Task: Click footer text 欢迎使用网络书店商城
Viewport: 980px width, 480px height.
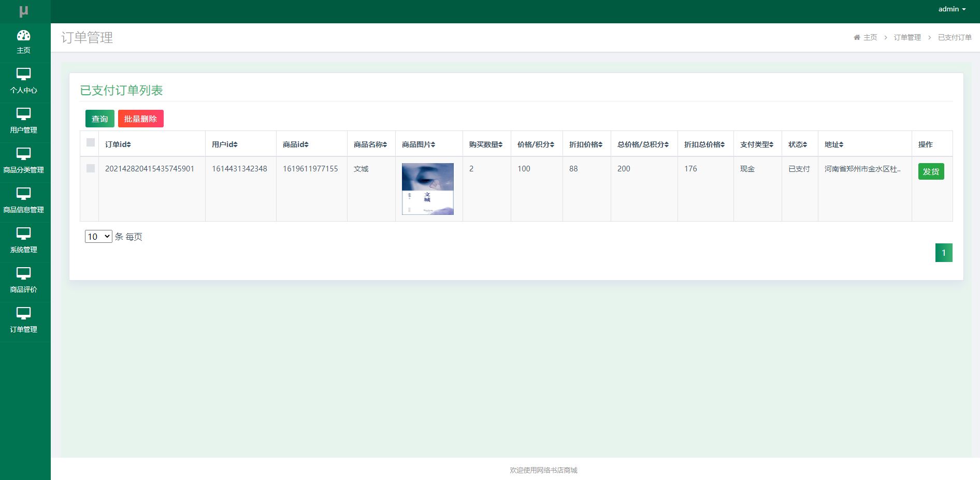Action: 543,470
